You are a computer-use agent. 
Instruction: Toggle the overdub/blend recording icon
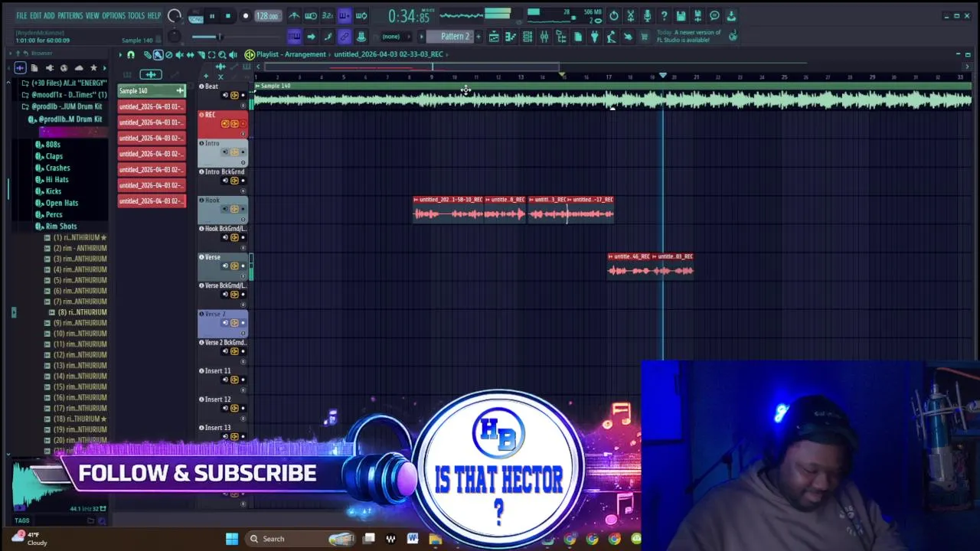click(x=345, y=16)
